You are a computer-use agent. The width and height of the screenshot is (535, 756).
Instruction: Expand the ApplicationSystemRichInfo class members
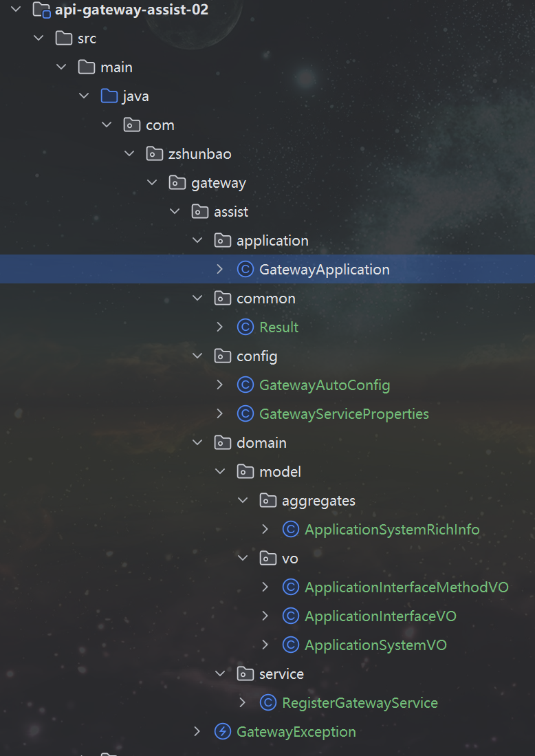pos(265,530)
